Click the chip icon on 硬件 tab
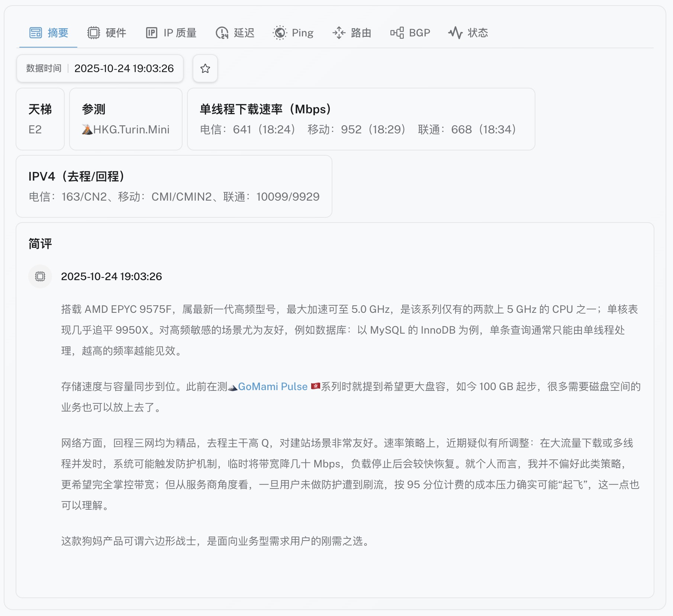 point(94,33)
